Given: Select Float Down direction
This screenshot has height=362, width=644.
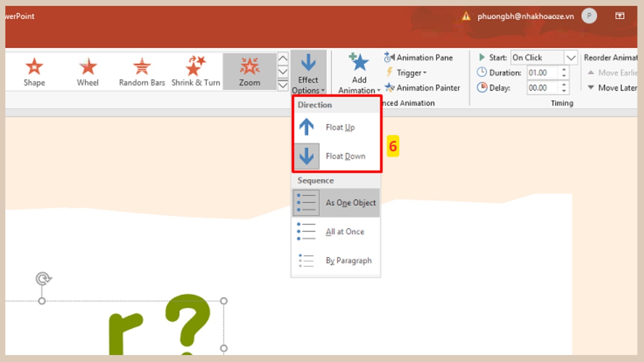Looking at the screenshot, I should (x=335, y=156).
